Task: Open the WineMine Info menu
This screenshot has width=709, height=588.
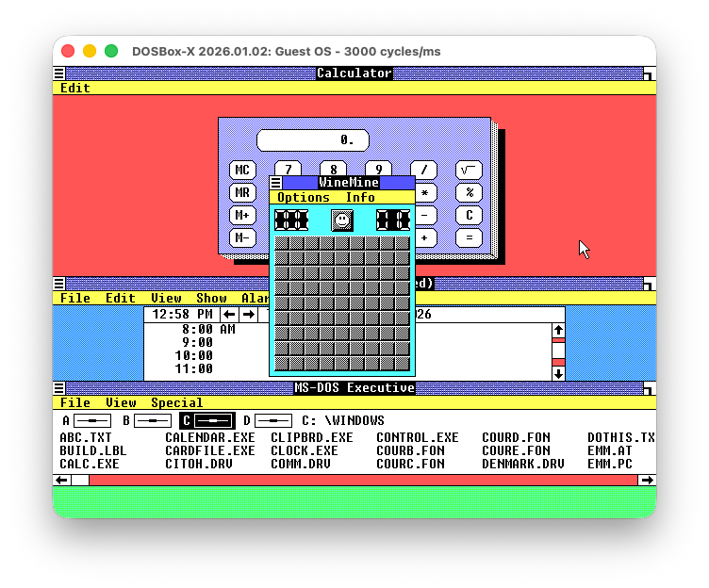Action: (x=359, y=197)
